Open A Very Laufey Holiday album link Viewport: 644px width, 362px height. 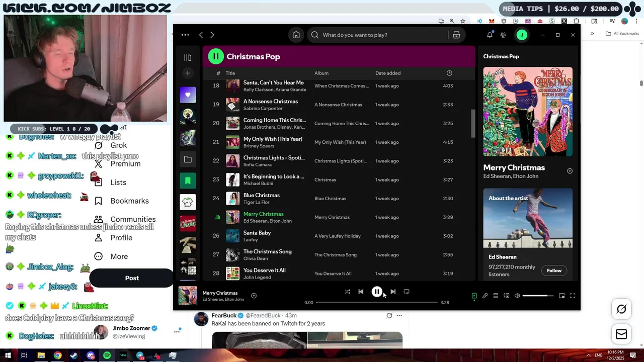point(338,236)
